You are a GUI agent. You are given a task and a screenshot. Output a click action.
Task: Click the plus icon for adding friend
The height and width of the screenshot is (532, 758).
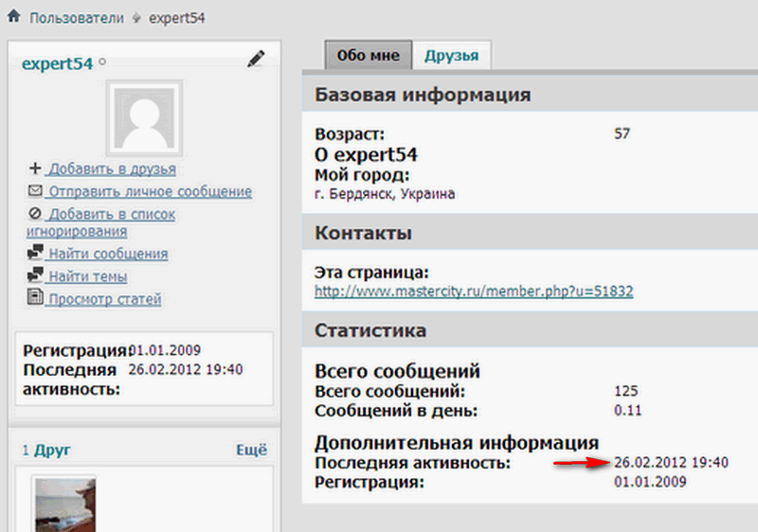[35, 168]
